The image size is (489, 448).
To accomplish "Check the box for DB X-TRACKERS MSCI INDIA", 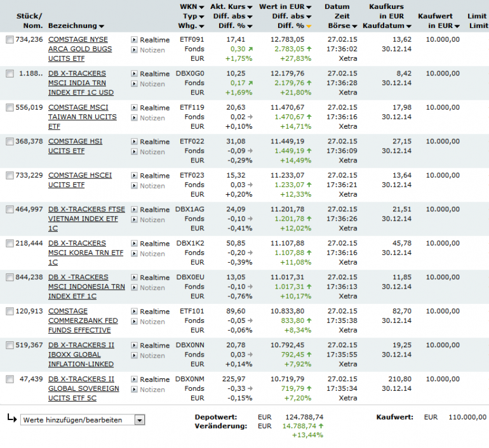I will coord(10,74).
